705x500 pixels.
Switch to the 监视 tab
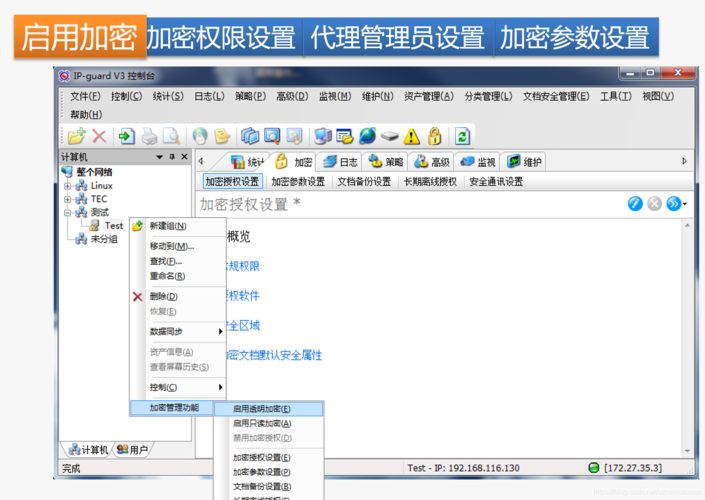click(477, 162)
